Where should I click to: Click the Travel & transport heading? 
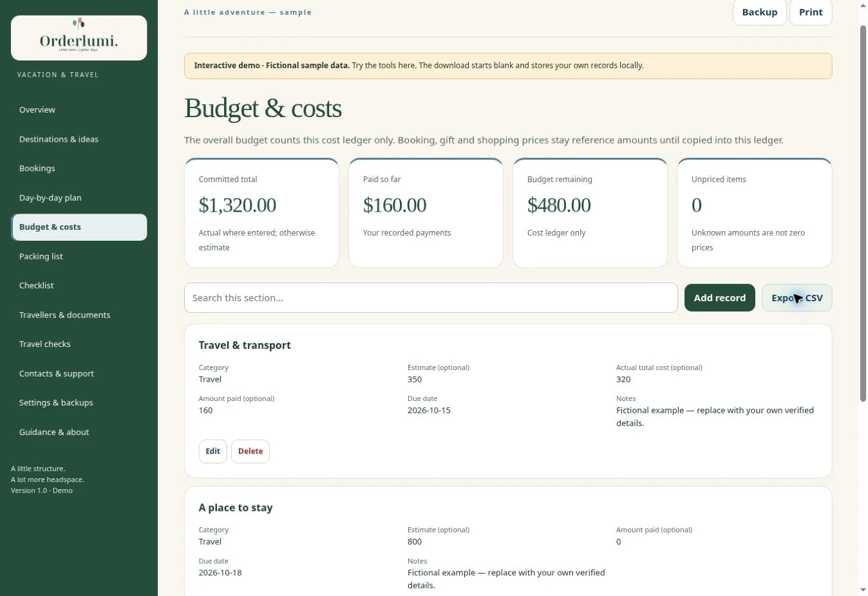(245, 346)
